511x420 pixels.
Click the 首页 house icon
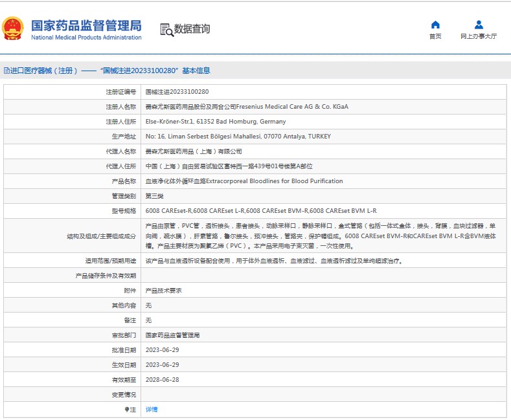point(435,25)
